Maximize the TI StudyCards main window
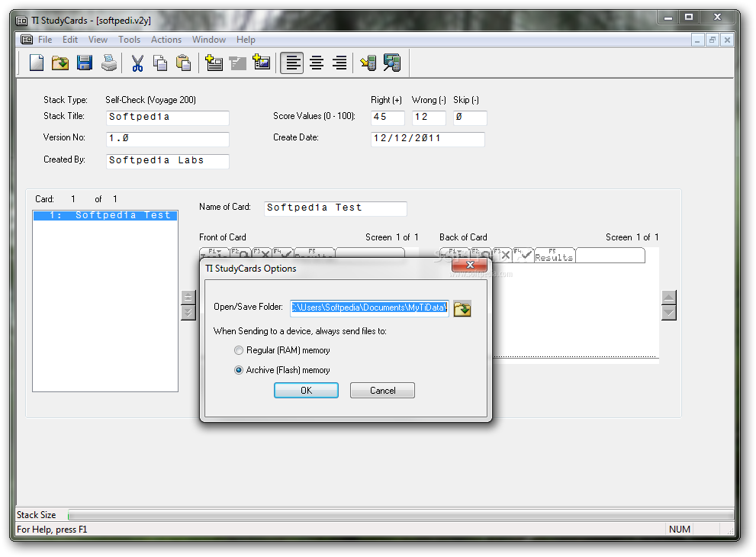 [x=689, y=17]
